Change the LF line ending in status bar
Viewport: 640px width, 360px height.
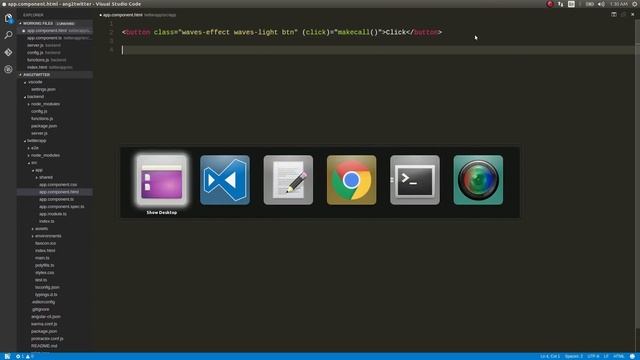pyautogui.click(x=606, y=356)
